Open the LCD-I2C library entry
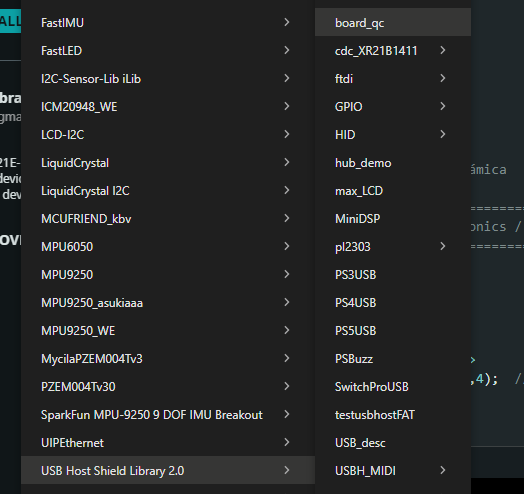 click(168, 135)
